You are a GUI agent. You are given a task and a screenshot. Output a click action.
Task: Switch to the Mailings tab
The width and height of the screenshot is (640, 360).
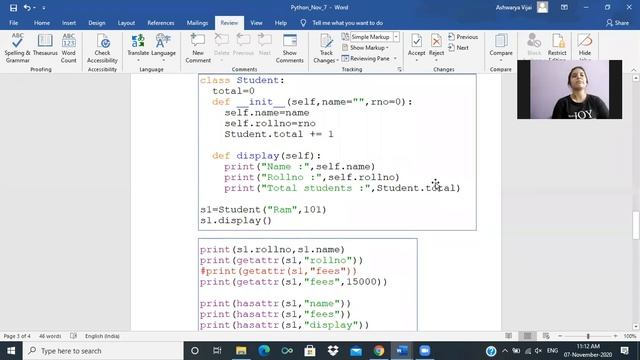tap(197, 23)
